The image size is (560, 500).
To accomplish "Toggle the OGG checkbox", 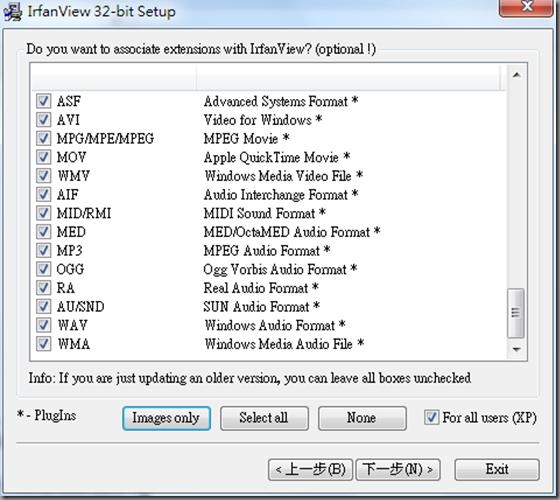I will [43, 269].
